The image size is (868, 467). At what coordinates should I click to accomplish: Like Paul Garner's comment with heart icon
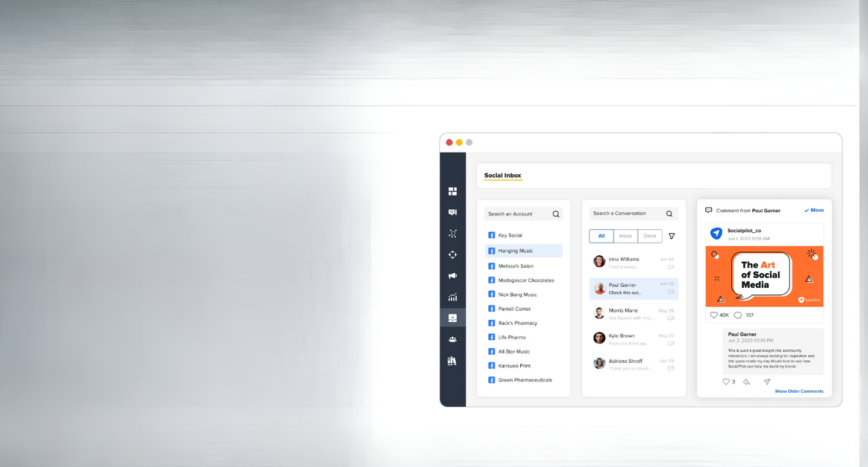point(726,382)
